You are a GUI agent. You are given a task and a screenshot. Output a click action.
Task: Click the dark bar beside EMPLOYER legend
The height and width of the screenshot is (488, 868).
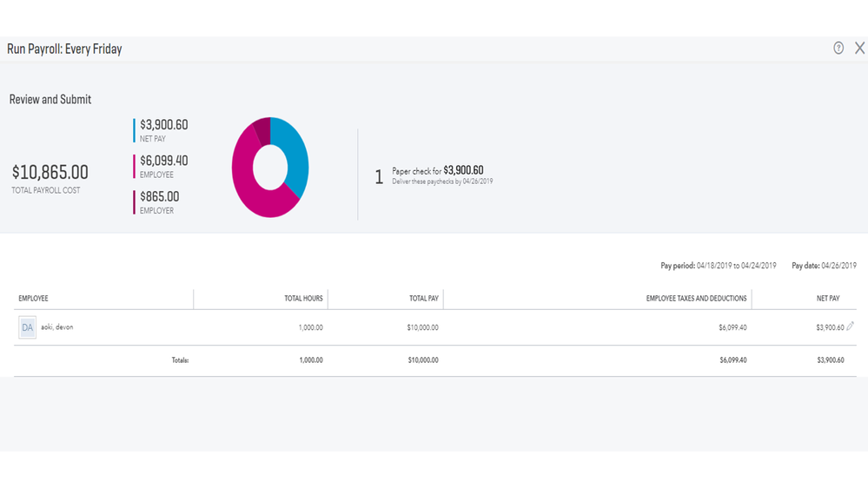point(134,202)
